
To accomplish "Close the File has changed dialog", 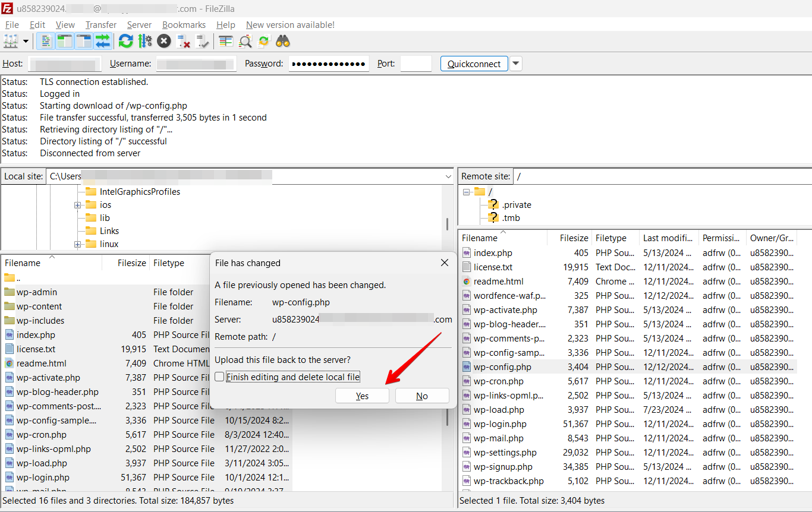I will (444, 263).
